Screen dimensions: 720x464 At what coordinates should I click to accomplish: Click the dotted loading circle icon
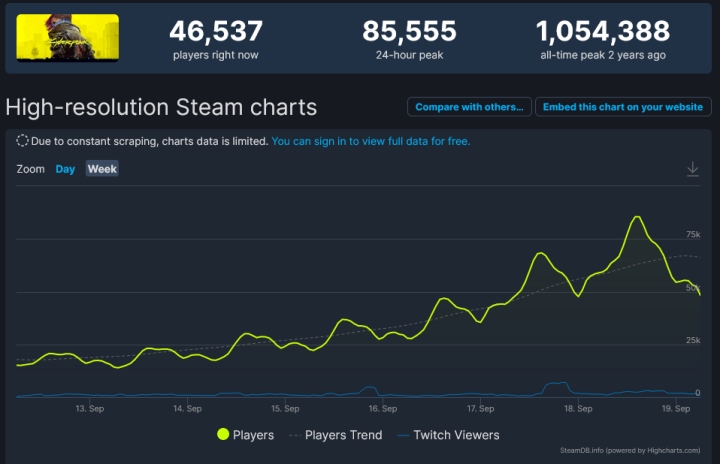pyautogui.click(x=22, y=142)
